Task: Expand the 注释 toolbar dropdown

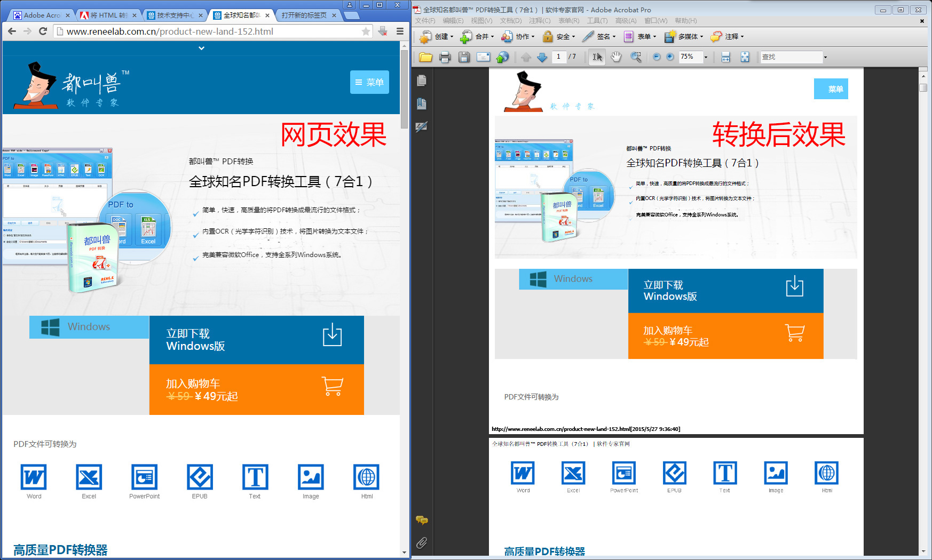Action: pyautogui.click(x=742, y=37)
